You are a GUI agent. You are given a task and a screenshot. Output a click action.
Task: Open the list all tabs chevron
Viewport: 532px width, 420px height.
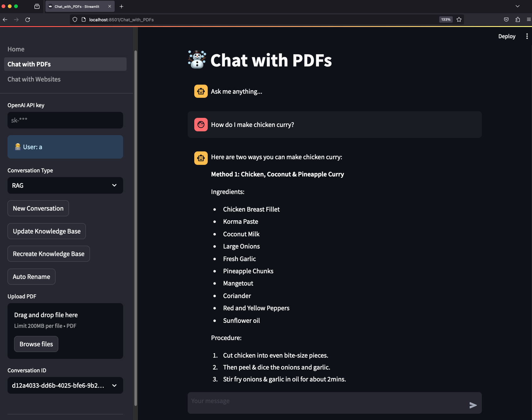[x=517, y=6]
